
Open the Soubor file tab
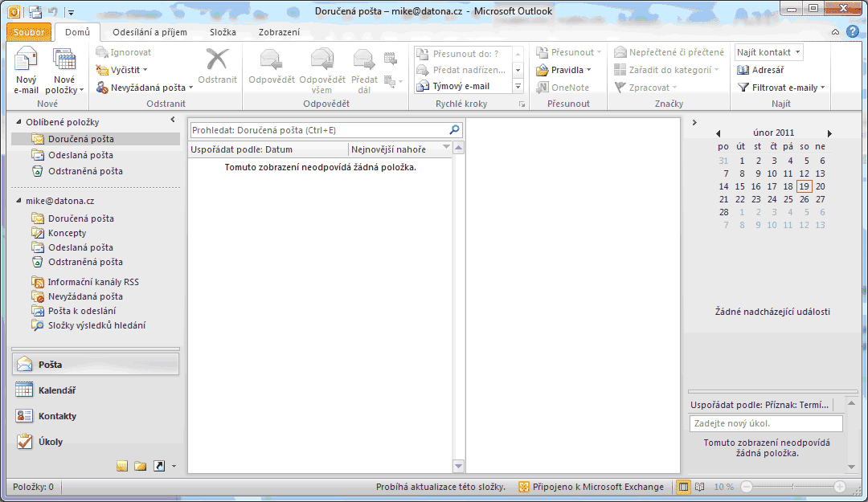point(29,32)
